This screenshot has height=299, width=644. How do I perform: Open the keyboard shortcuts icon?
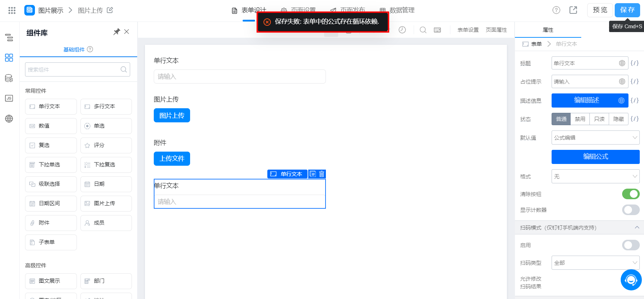click(437, 30)
